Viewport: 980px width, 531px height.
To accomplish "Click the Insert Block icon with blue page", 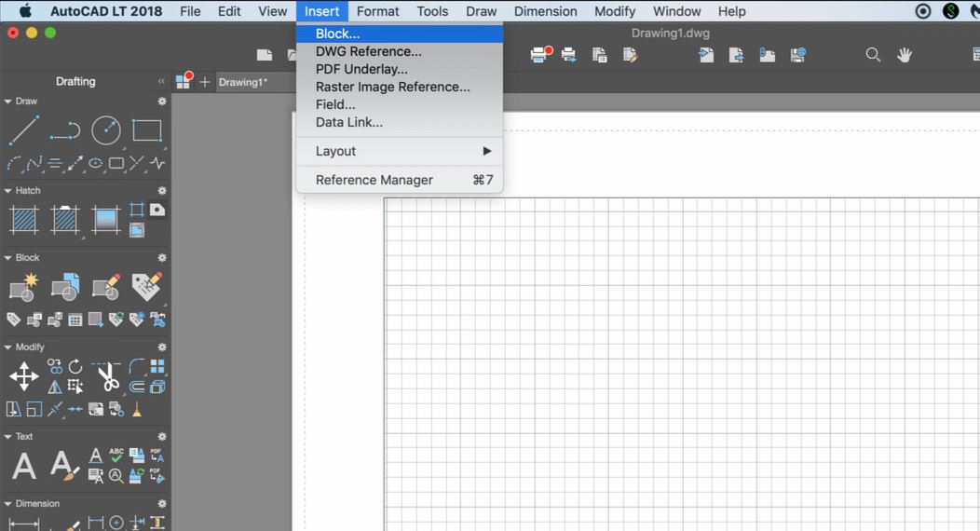I will 65,287.
